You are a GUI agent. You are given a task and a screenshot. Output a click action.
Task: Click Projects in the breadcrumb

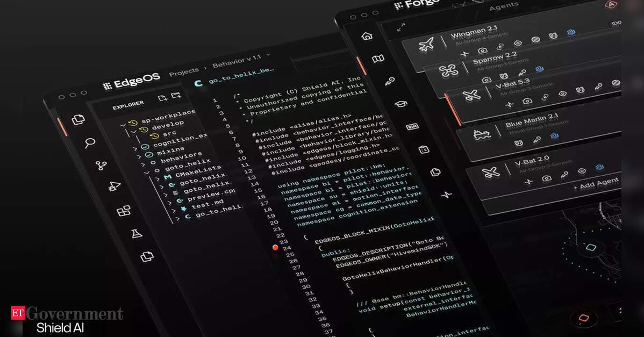[x=184, y=71]
